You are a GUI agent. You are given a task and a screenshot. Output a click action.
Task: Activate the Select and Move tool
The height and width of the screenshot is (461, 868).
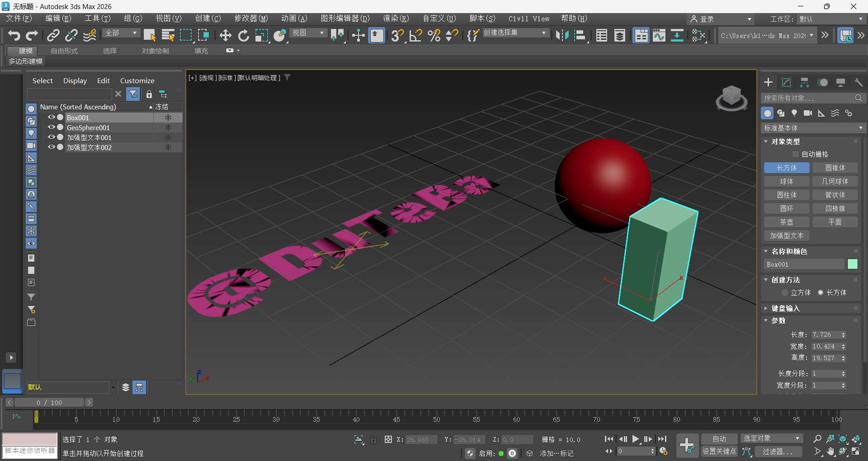pyautogui.click(x=225, y=35)
